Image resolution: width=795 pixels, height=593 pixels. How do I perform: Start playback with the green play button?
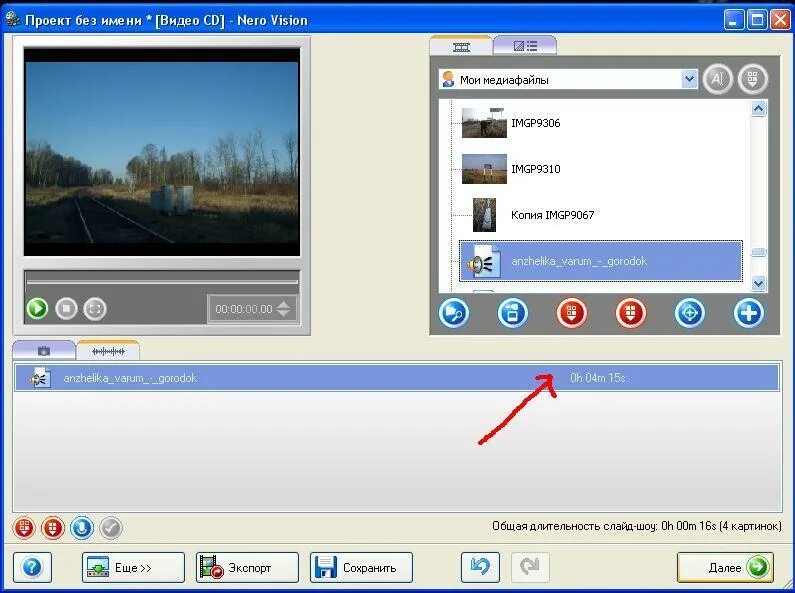pyautogui.click(x=37, y=308)
